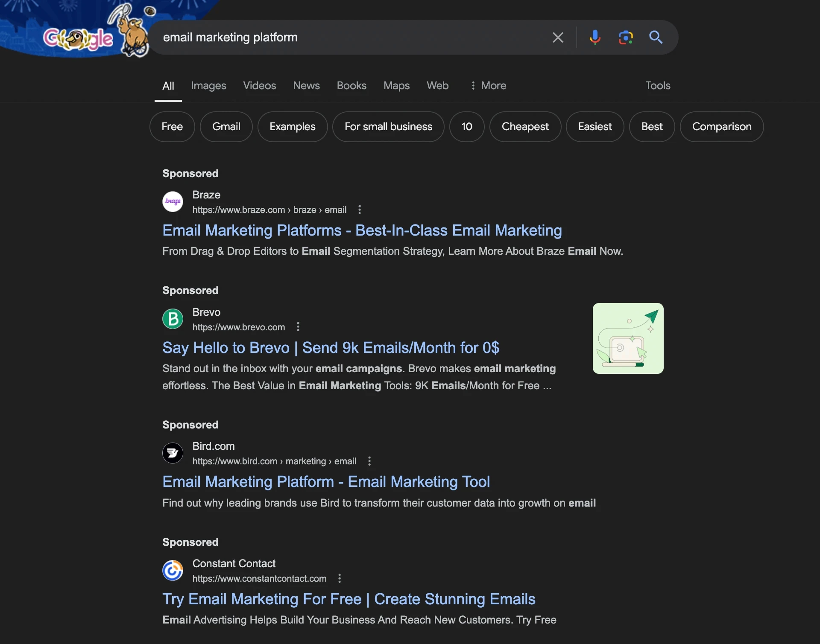Expand the More search categories menu
820x644 pixels.
(488, 86)
